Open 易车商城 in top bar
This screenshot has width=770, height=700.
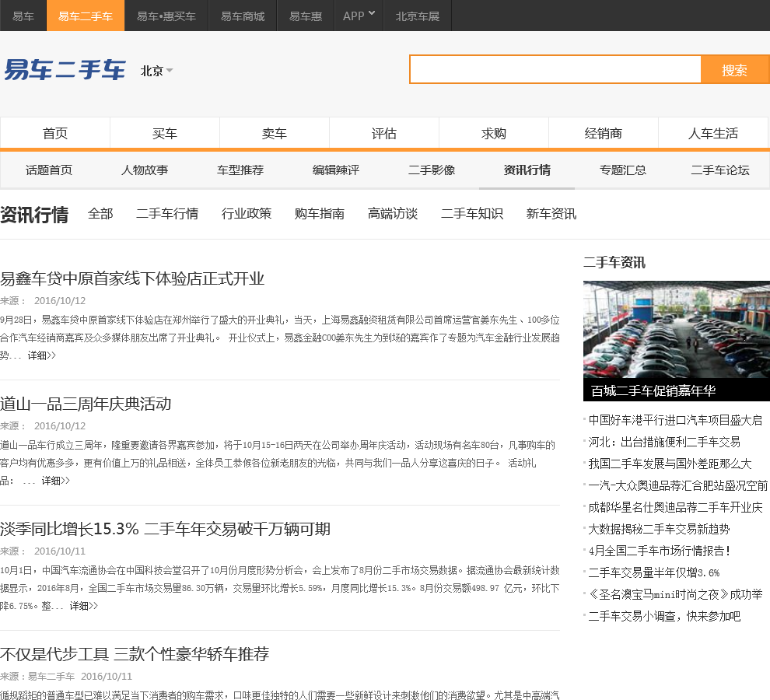[243, 16]
